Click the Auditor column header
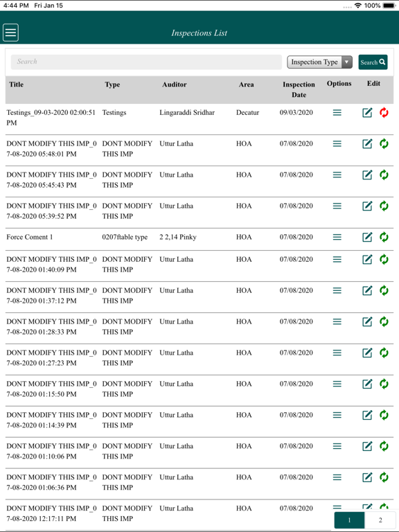The width and height of the screenshot is (399, 532). pyautogui.click(x=174, y=85)
